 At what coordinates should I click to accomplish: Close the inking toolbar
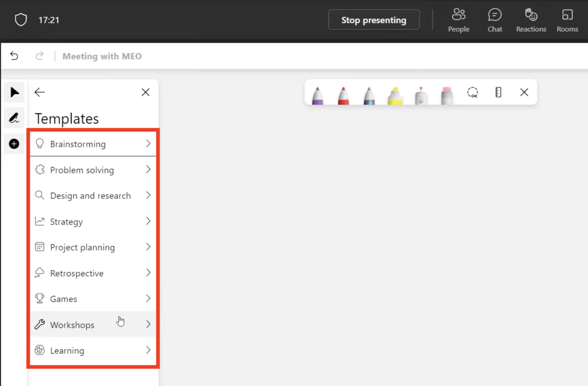[x=524, y=92]
